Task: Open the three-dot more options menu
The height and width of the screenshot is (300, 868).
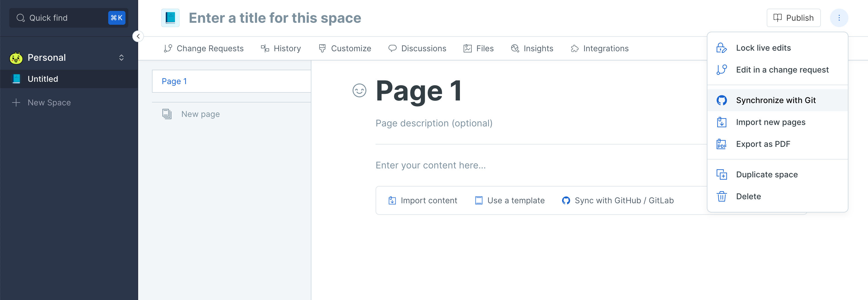Action: tap(839, 18)
